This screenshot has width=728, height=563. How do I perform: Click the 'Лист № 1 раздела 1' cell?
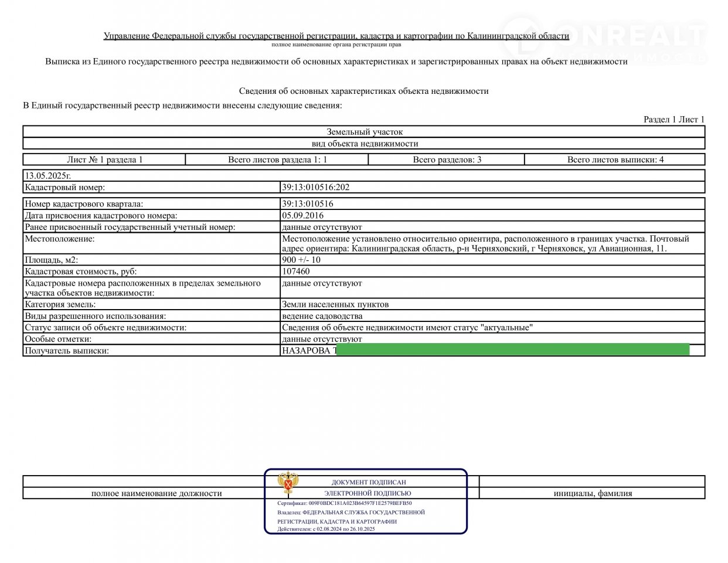click(x=104, y=160)
